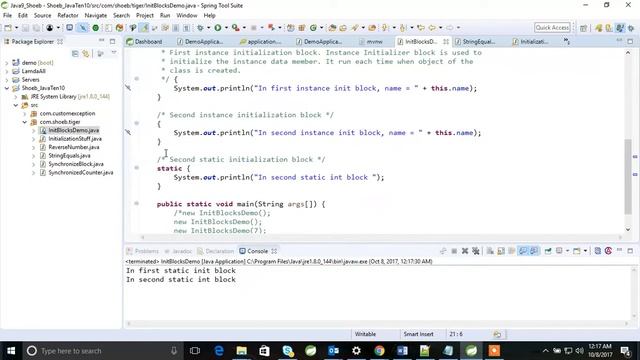The height and width of the screenshot is (360, 640).
Task: Open Google Chrome from the taskbar
Action: coord(379,351)
